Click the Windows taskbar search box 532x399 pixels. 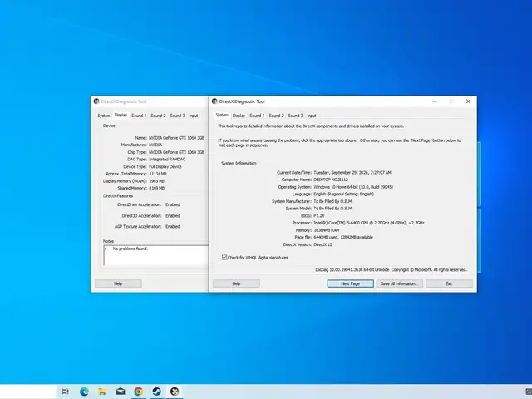click(27, 392)
